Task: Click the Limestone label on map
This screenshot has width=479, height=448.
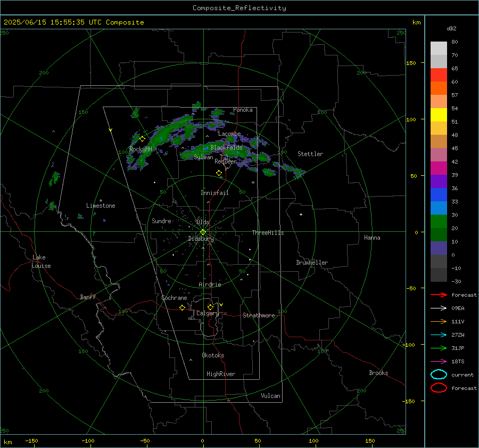Action: [x=101, y=206]
